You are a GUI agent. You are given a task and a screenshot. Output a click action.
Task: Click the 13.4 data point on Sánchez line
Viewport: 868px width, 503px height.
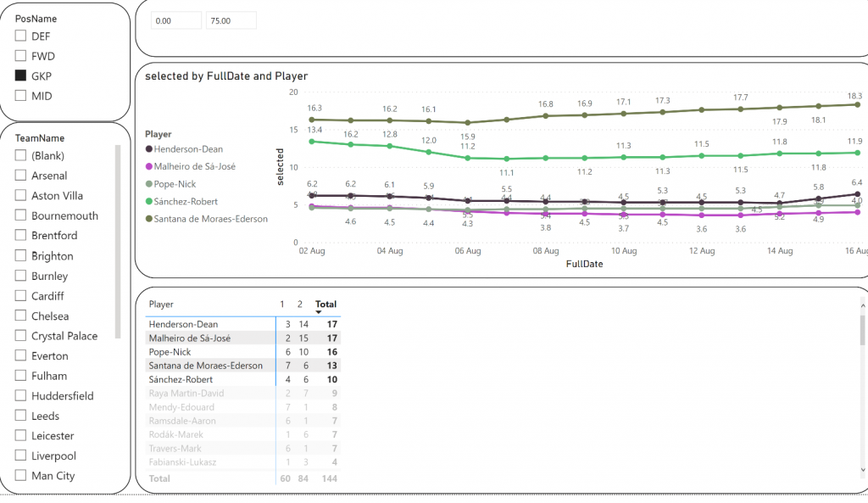312,142
